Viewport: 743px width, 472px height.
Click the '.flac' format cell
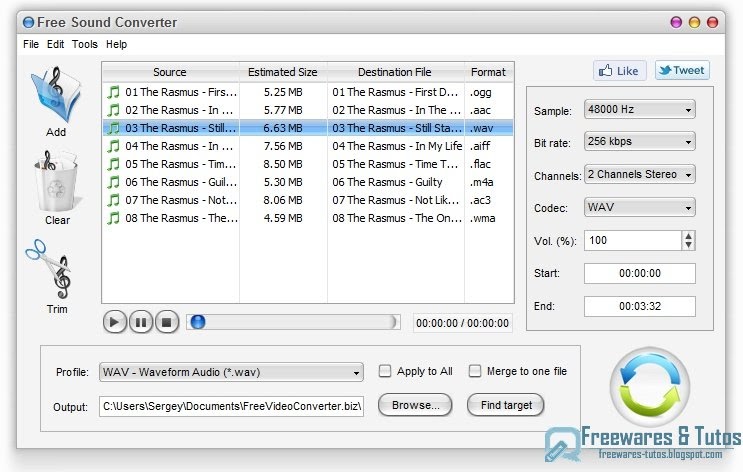click(480, 164)
